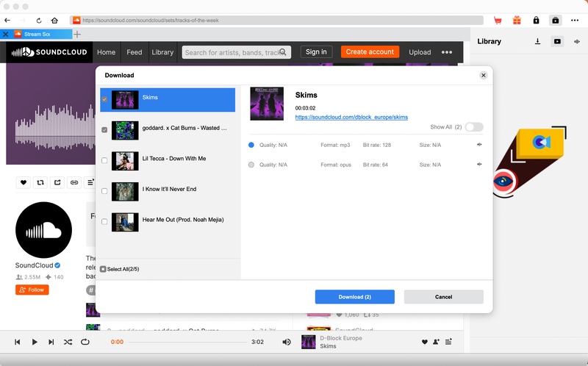Click the Upload menu item
This screenshot has width=588, height=366.
click(x=420, y=52)
